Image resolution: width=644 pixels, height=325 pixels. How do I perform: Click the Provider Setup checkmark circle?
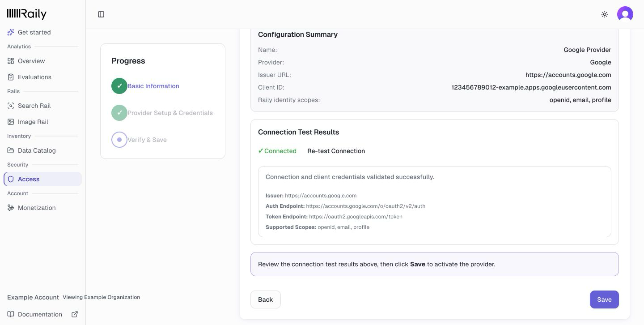click(x=119, y=113)
